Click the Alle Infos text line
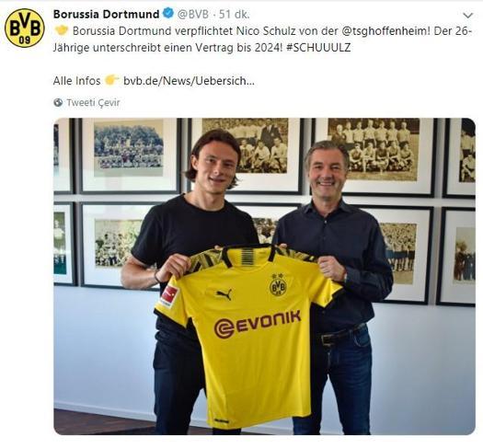The image size is (483, 448). (x=76, y=81)
